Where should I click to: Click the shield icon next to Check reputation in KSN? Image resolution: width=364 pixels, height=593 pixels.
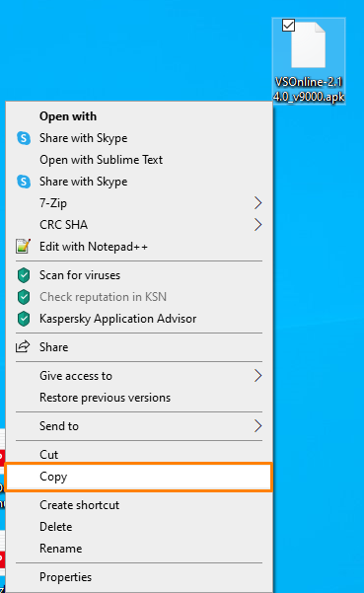pos(24,297)
